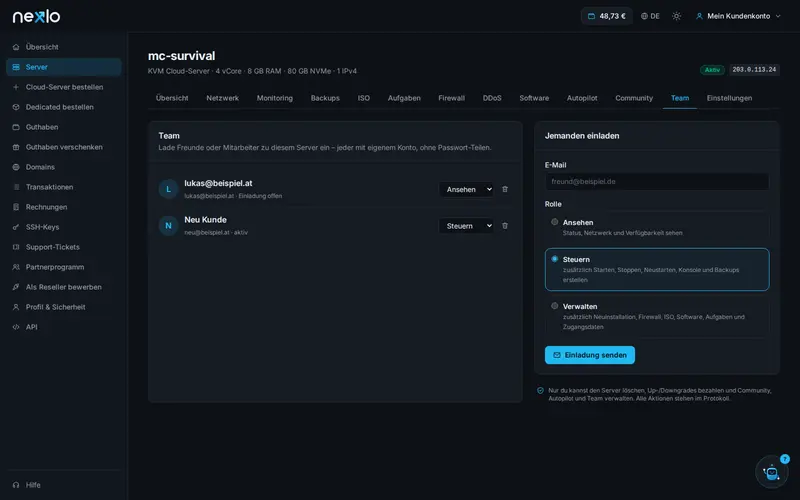Click the SSH-Keys key icon
This screenshot has height=500, width=800.
click(16, 227)
